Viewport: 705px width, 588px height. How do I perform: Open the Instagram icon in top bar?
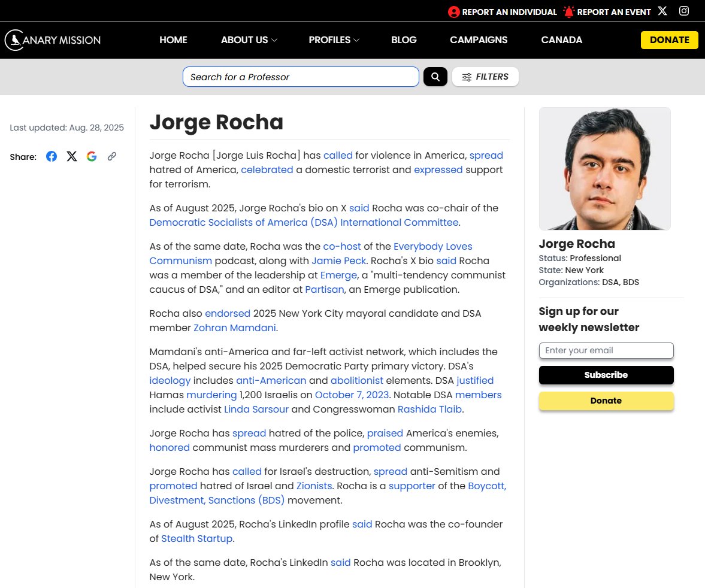click(x=684, y=11)
